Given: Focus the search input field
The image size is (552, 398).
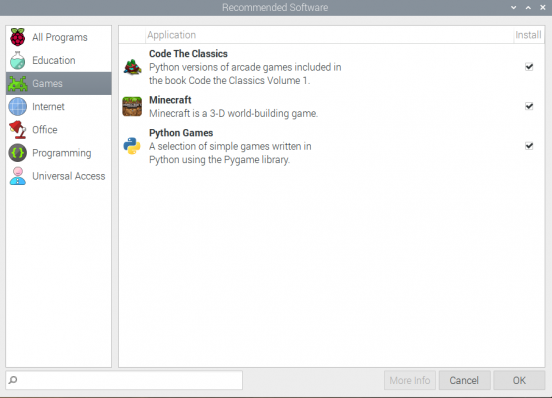Looking at the screenshot, I should (x=124, y=380).
